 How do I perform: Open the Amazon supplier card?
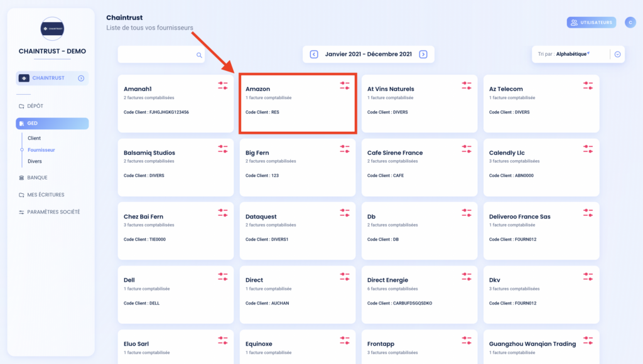click(x=298, y=104)
